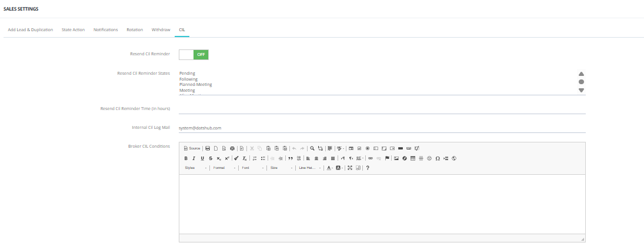Apply Superscript formatting

227,158
